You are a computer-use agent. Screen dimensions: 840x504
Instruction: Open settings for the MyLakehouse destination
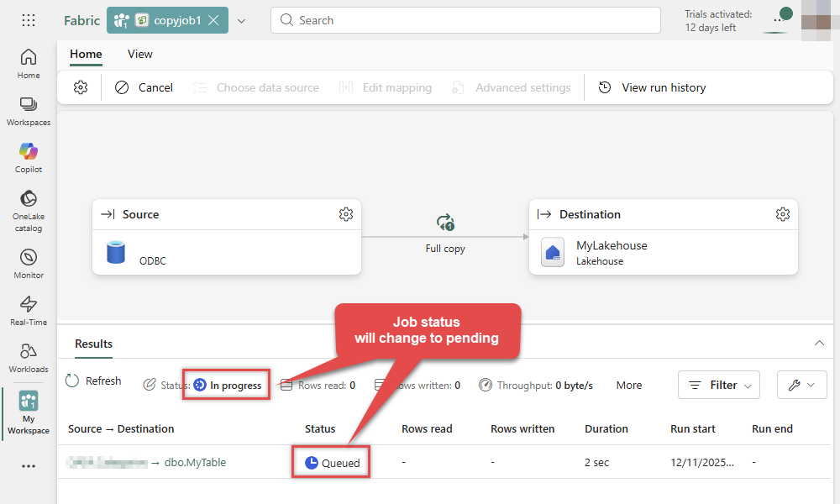(x=782, y=214)
